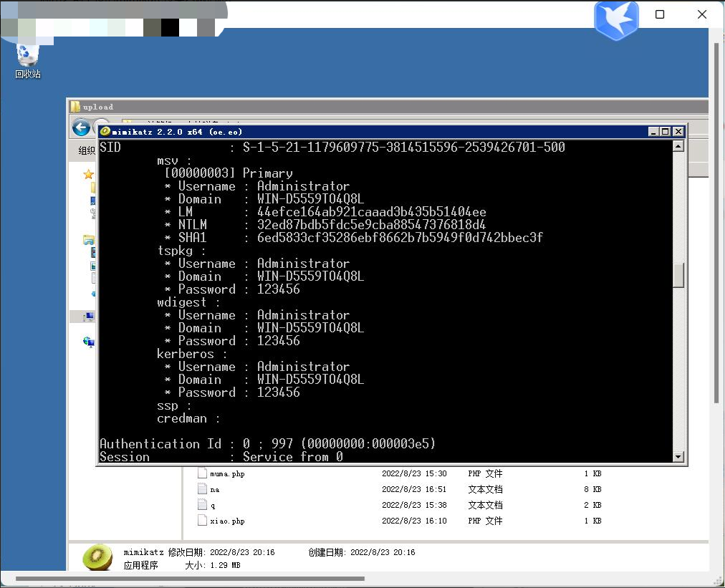Image resolution: width=725 pixels, height=588 pixels.
Task: Click the blue bird app icon
Action: tap(616, 19)
